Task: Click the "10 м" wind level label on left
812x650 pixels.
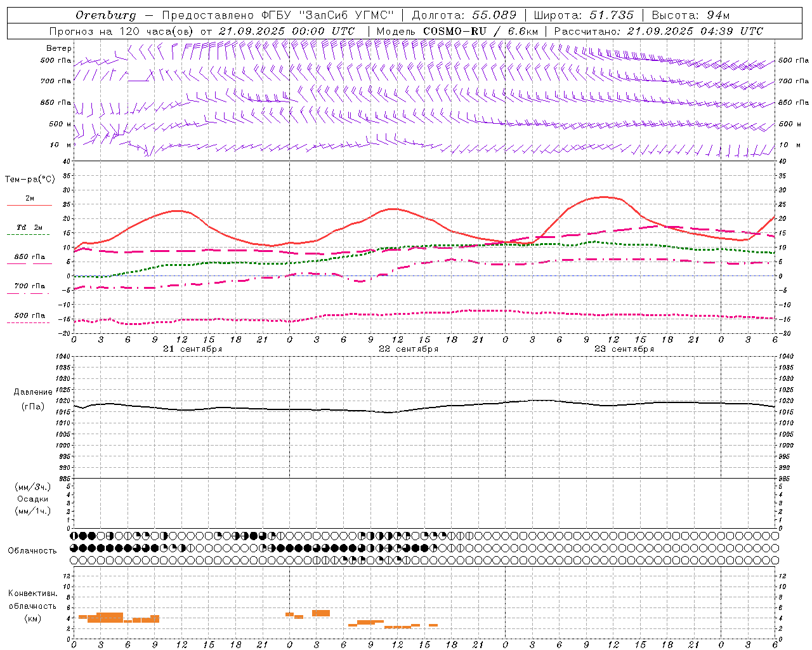Action: (x=61, y=145)
